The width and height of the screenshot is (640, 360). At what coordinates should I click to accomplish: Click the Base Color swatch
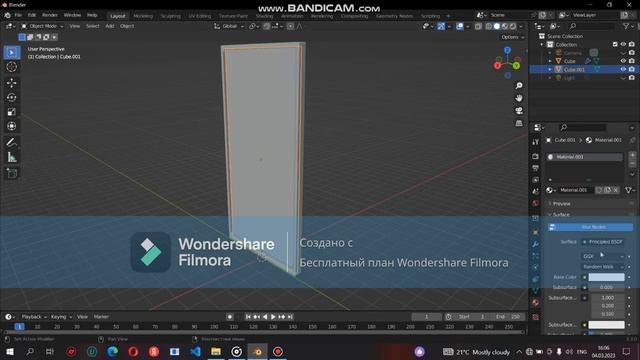[x=607, y=277]
